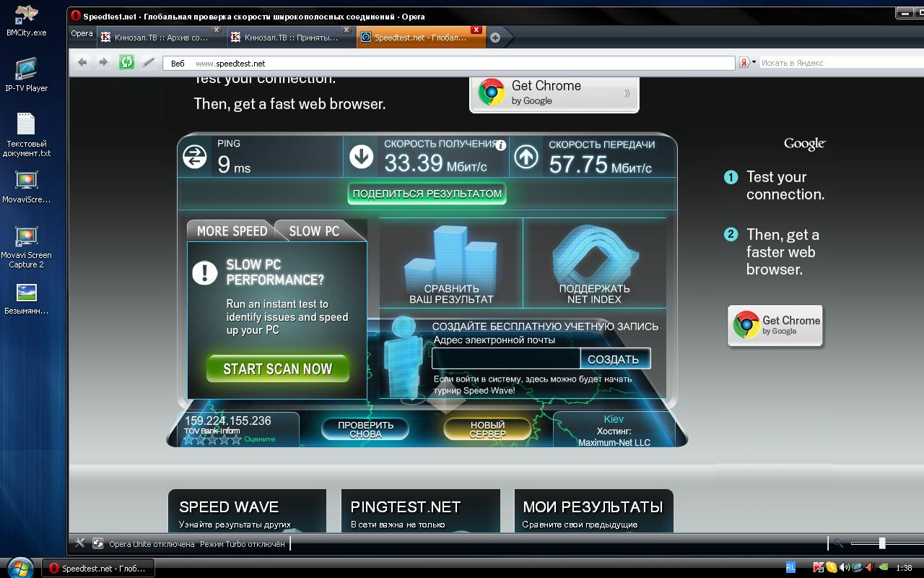Viewport: 924px width, 578px height.
Task: Click the ISP star rating
Action: [212, 439]
